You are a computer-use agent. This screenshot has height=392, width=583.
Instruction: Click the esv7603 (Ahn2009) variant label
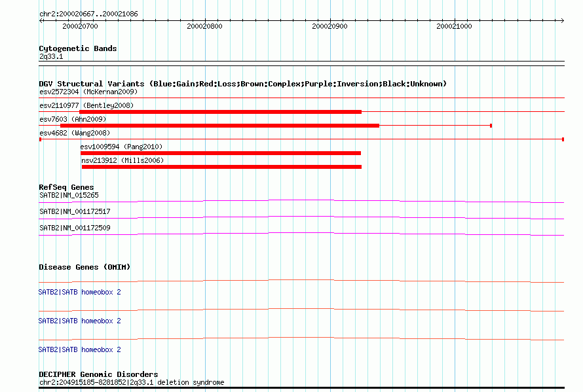[x=73, y=119]
